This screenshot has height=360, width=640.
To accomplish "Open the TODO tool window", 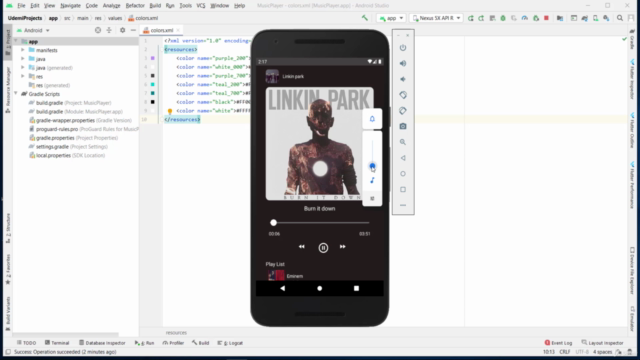I will pos(27,343).
